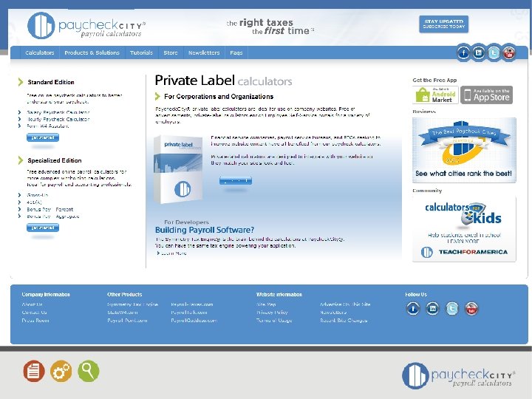The image size is (532, 399).
Task: Click Get Started under Standard Edition
Action: click(43, 137)
